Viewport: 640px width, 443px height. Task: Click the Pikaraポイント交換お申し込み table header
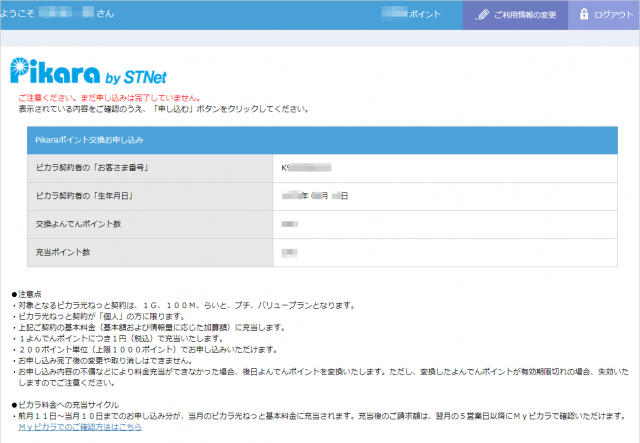(x=322, y=140)
